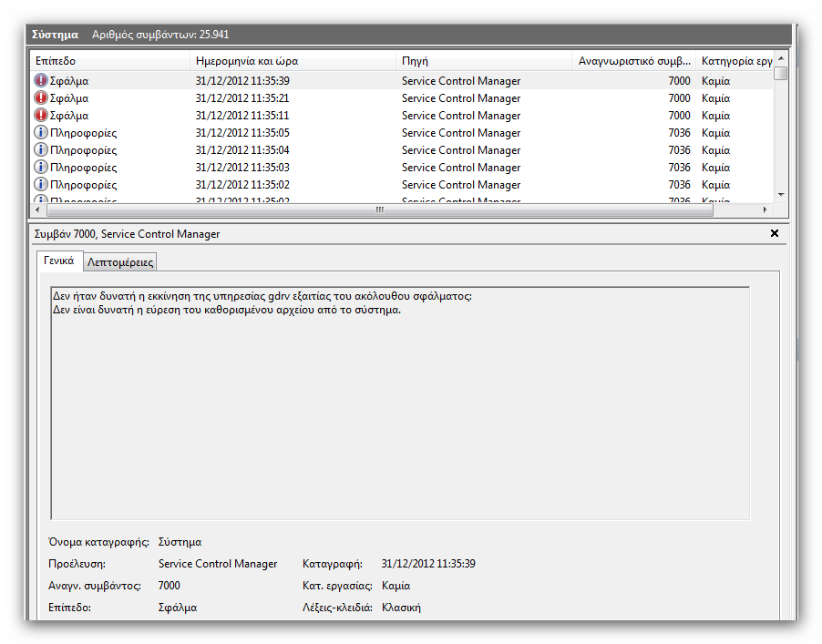
Task: Click the error icon of the 11:35:11 event
Action: click(41, 116)
